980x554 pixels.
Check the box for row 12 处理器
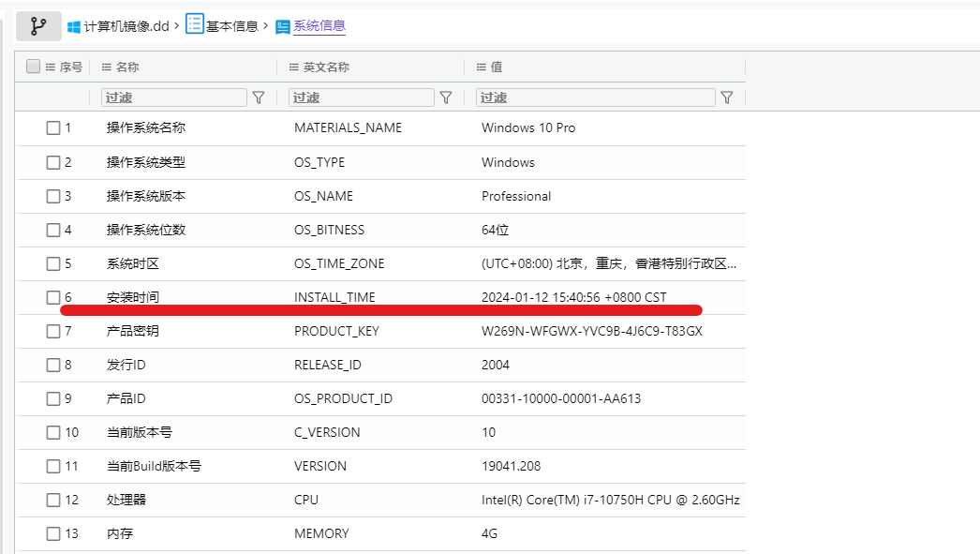pyautogui.click(x=53, y=501)
